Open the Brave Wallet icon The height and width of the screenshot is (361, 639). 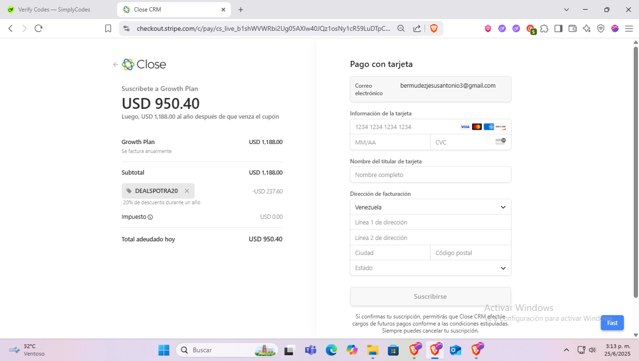click(x=573, y=28)
